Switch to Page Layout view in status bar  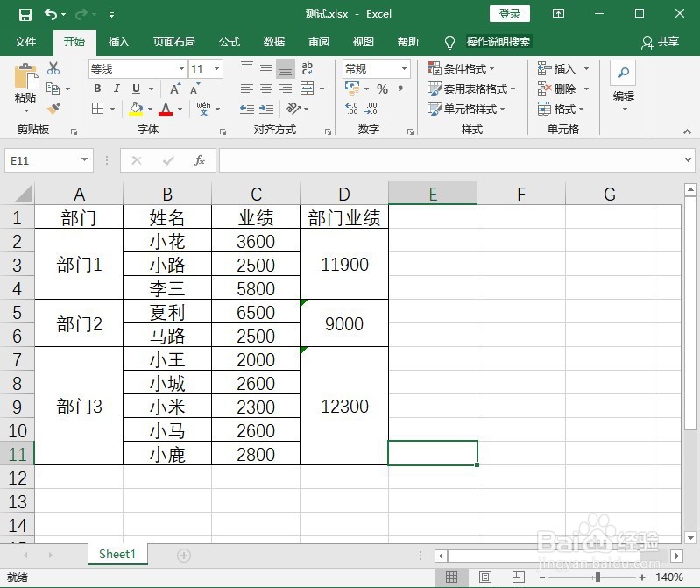pos(485,577)
